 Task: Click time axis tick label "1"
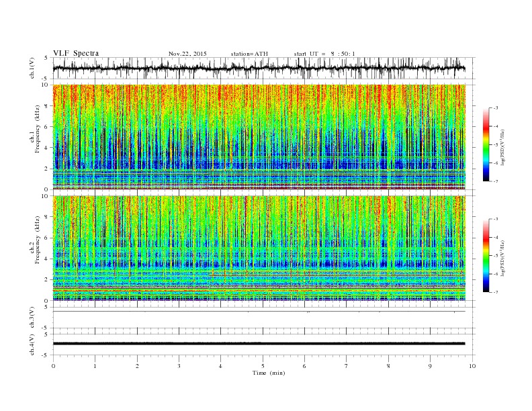pos(95,366)
